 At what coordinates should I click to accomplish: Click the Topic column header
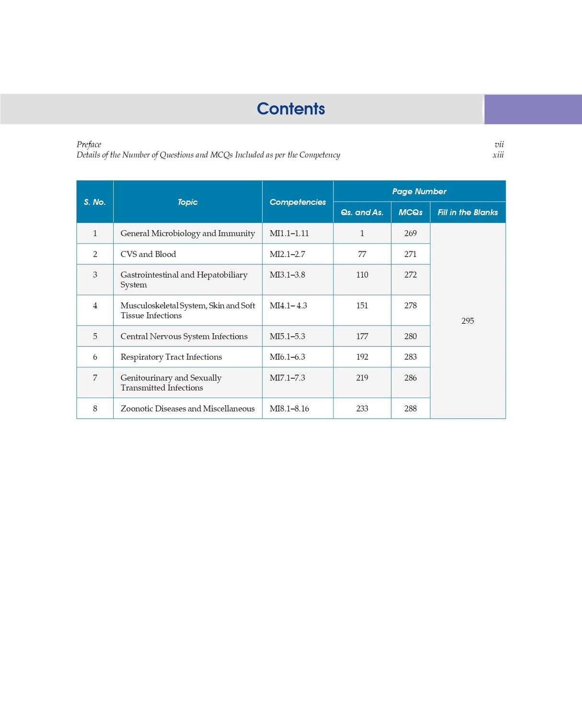tap(187, 202)
